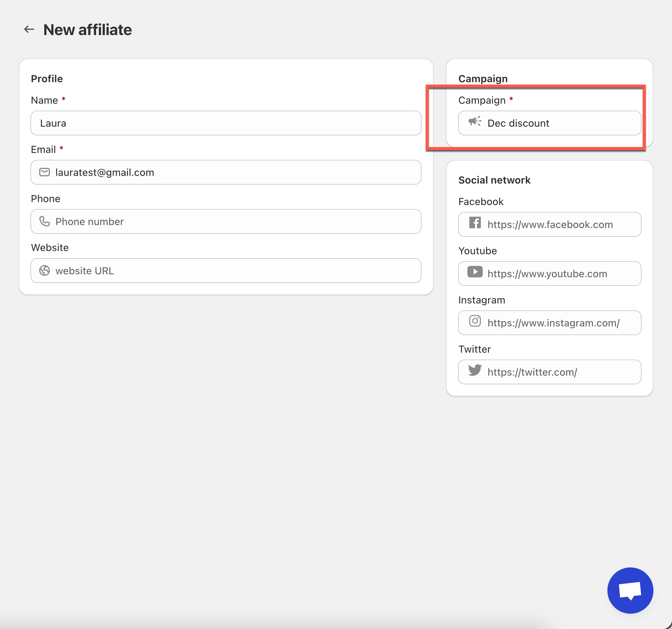672x629 pixels.
Task: Click the Twitter bird icon
Action: click(475, 370)
